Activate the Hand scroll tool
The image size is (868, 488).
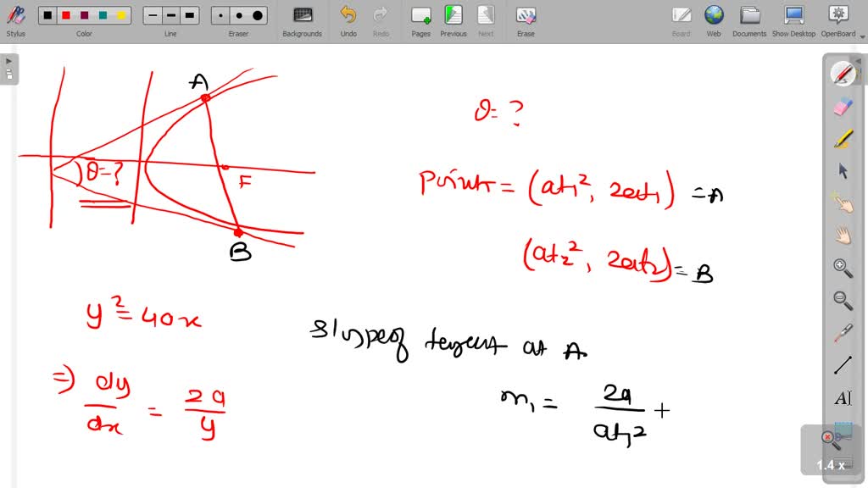coord(843,235)
